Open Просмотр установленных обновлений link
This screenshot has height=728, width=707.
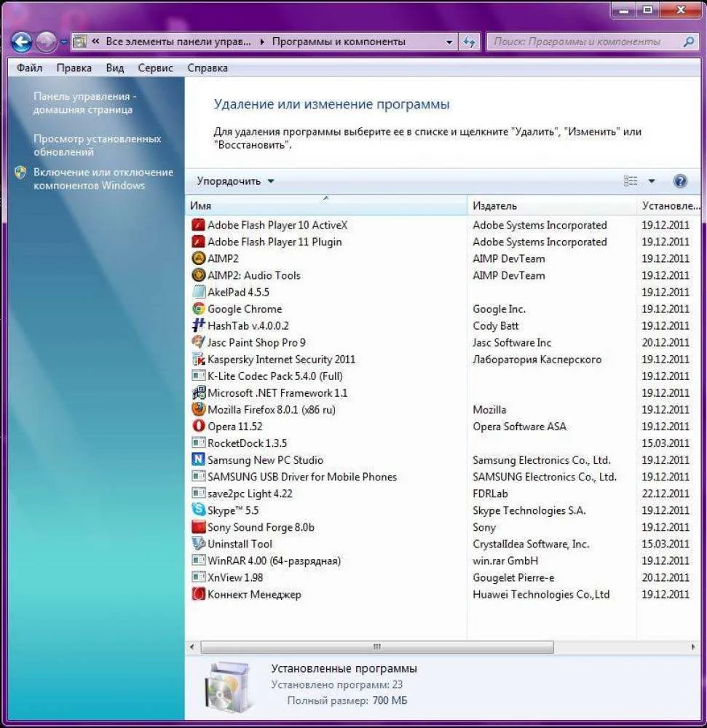pos(97,145)
